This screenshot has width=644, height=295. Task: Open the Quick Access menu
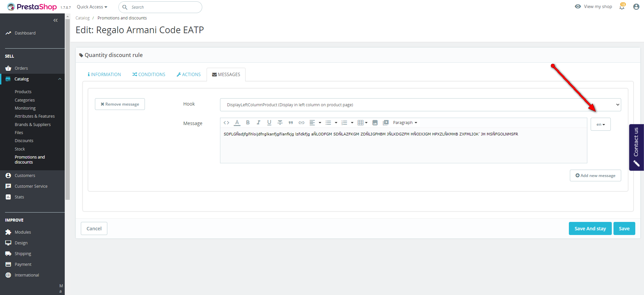[92, 7]
